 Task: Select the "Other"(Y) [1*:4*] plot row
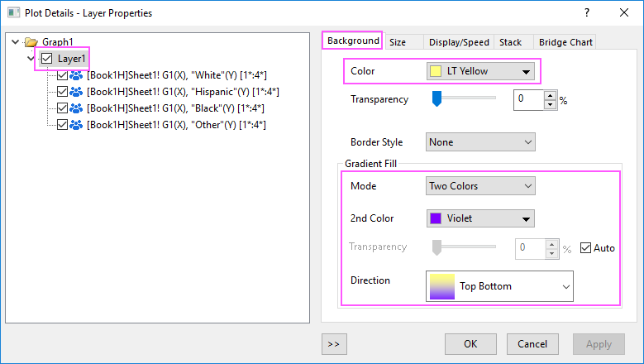(176, 124)
